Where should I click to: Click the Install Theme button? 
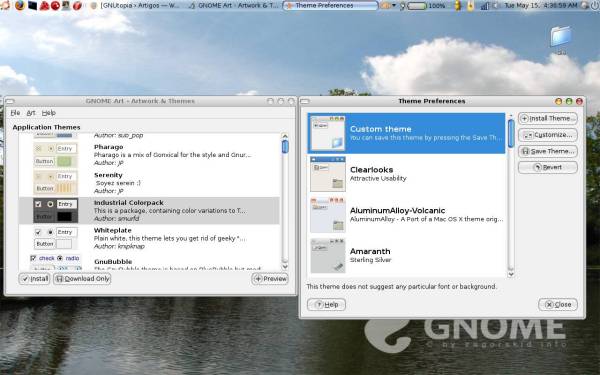point(548,119)
